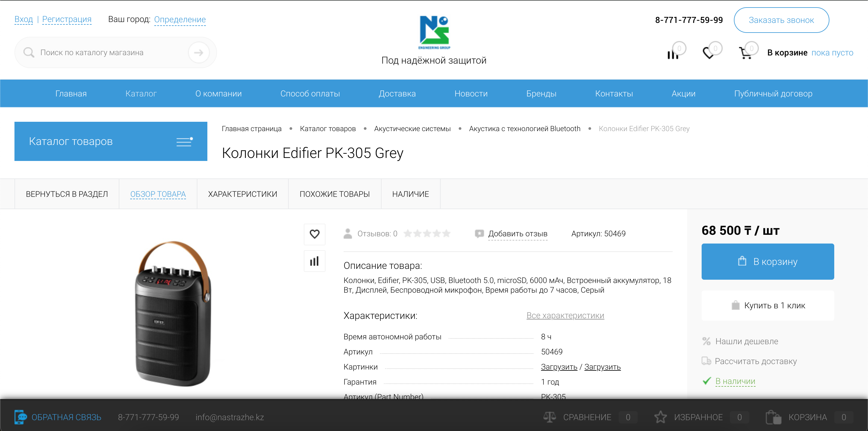Click Заказать звонок button
The height and width of the screenshot is (431, 868).
782,20
